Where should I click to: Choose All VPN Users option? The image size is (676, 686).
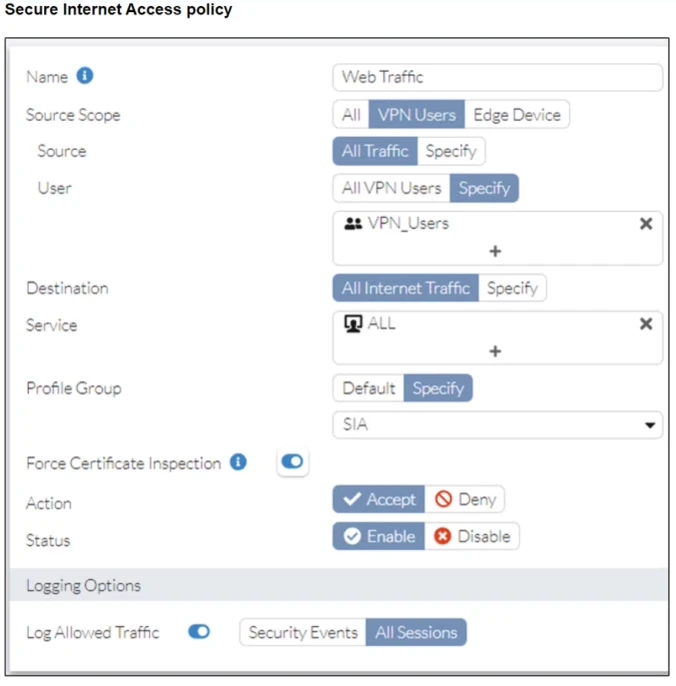pos(391,187)
